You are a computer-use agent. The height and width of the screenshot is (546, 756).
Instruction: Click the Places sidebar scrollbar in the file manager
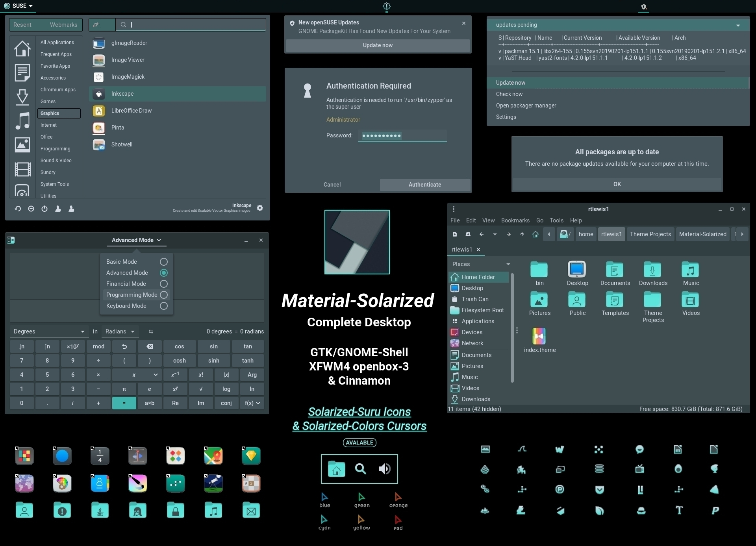click(512, 328)
